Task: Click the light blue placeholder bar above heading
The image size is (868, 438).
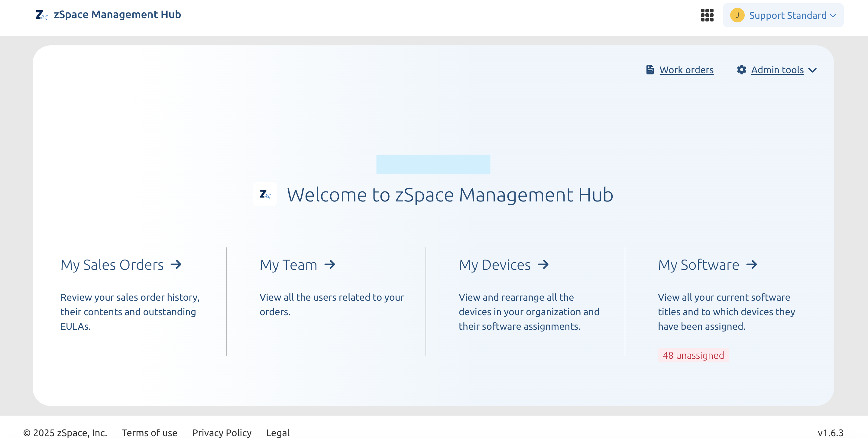Action: coord(433,164)
